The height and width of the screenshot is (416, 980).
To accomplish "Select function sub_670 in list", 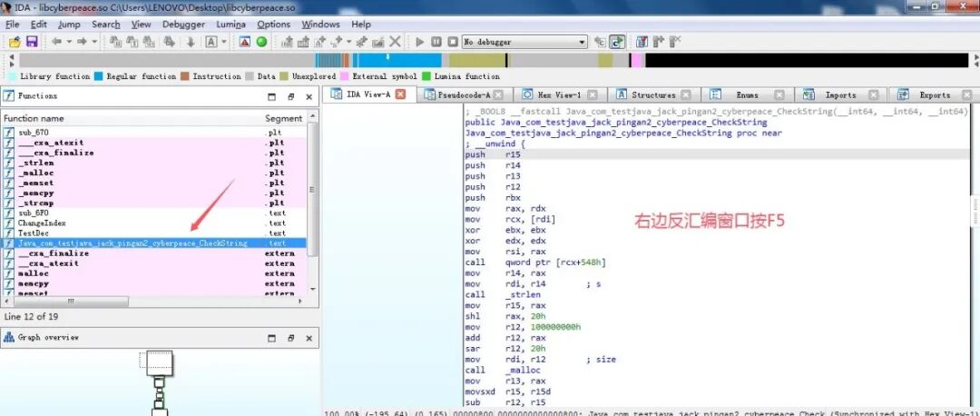I will (x=154, y=133).
